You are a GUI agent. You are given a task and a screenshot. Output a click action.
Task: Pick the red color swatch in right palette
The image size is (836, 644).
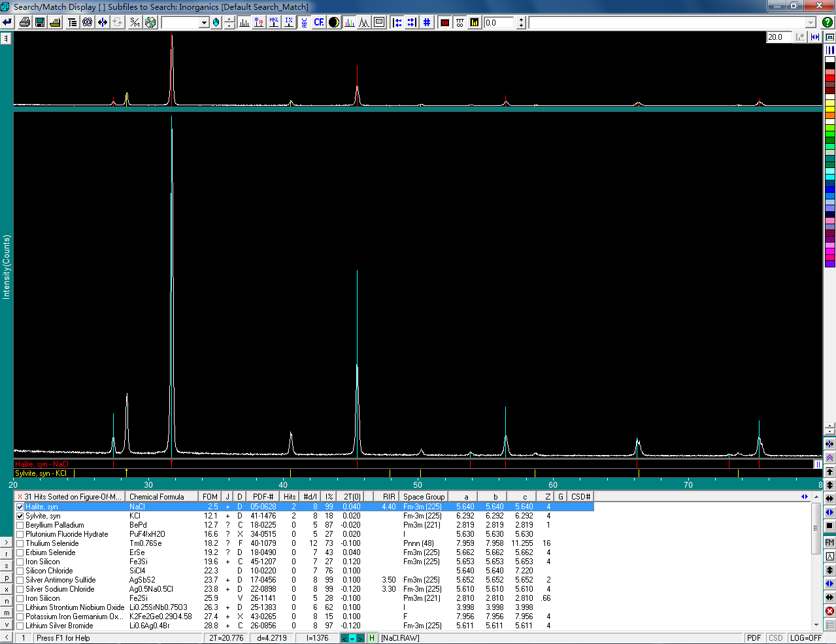(x=829, y=78)
